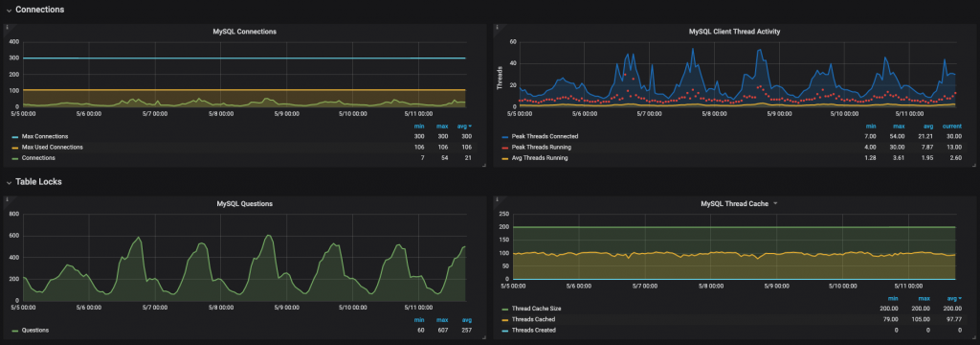
Task: Open the Connections row title
Action: coord(39,10)
